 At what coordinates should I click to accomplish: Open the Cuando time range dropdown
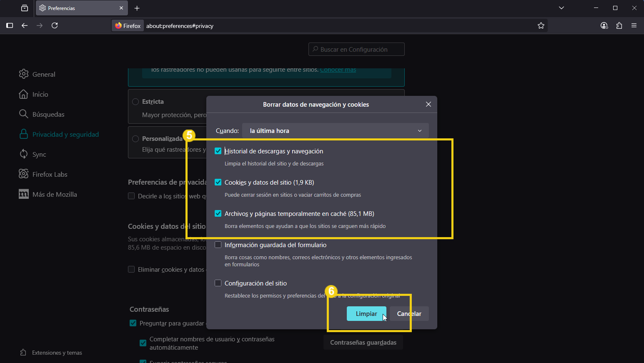coord(335,130)
